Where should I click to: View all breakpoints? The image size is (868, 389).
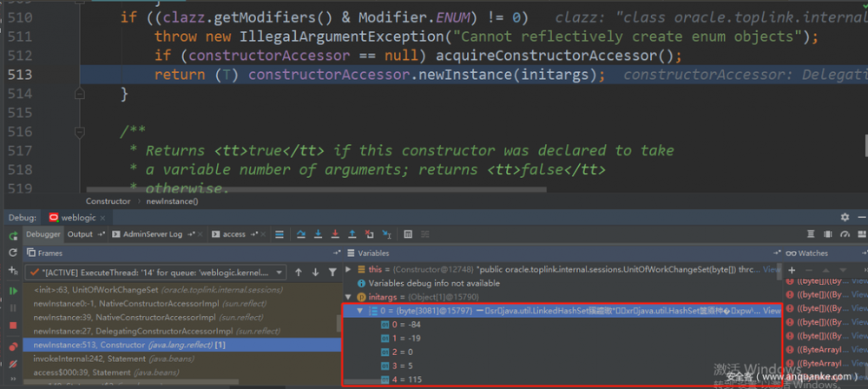[13, 346]
